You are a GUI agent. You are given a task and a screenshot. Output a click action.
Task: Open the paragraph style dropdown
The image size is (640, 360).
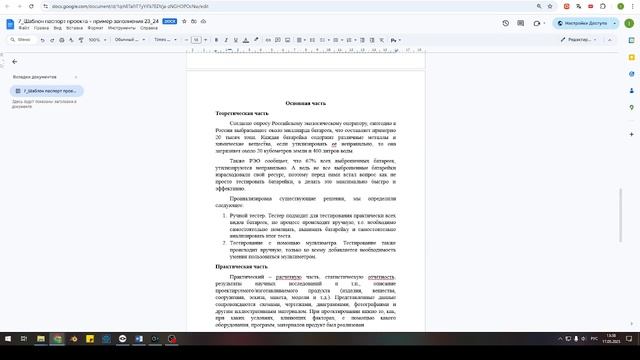tap(130, 40)
